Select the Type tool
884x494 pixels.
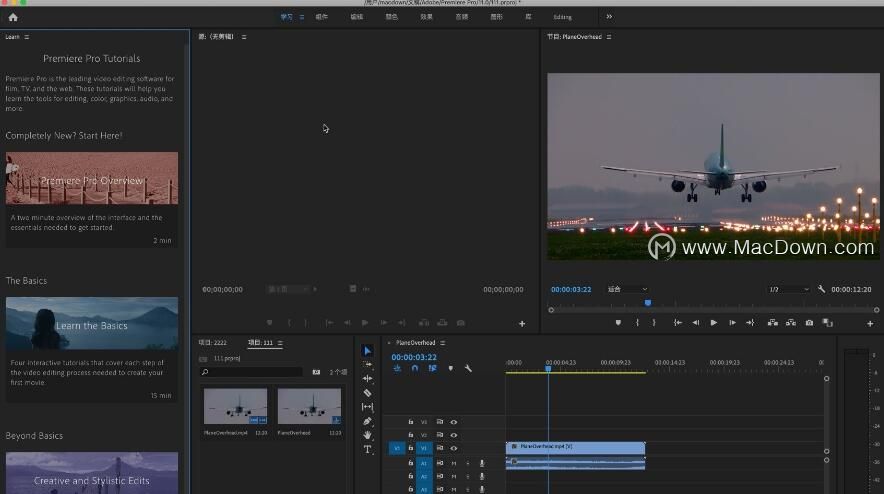click(x=368, y=449)
